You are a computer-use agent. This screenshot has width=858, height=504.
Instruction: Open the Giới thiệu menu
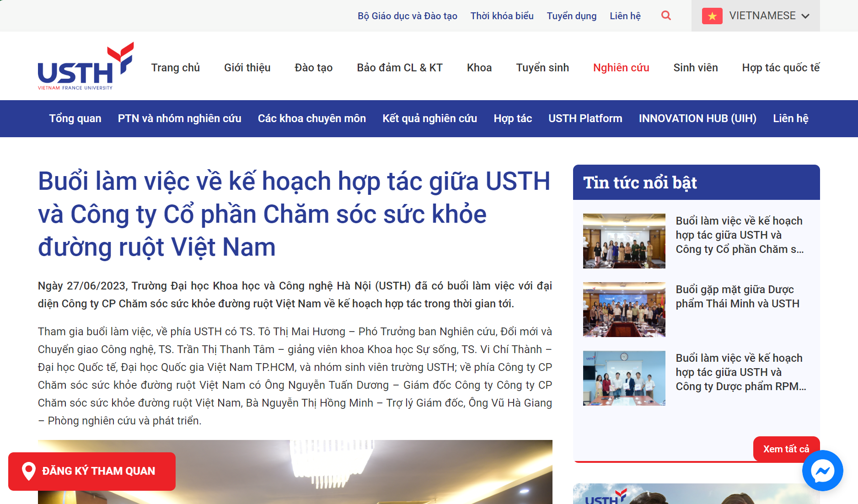click(x=247, y=68)
